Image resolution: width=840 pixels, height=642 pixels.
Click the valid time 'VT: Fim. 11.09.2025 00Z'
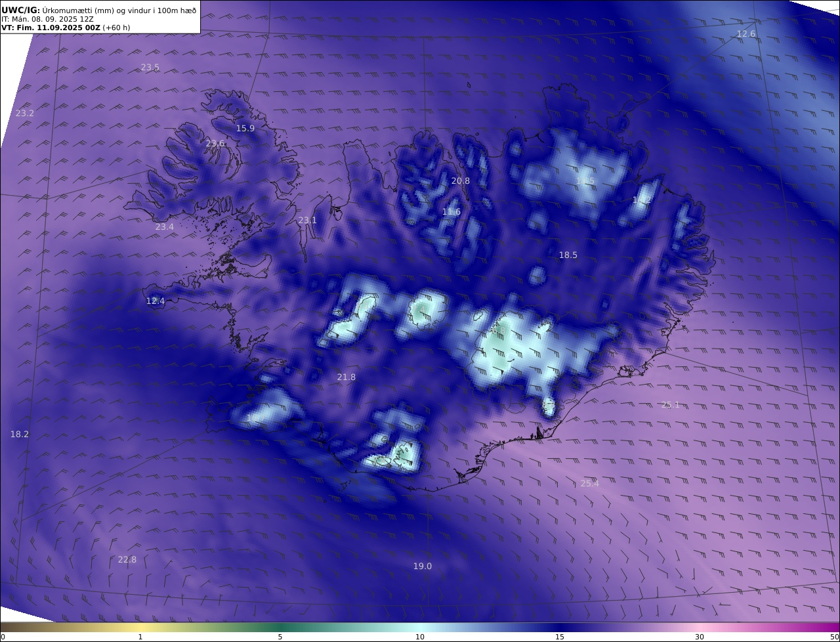point(51,28)
